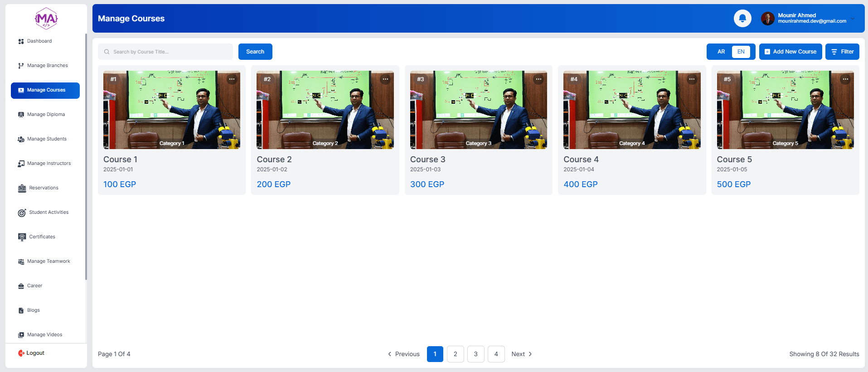Expand the user account dropdown chevron
The width and height of the screenshot is (868, 372).
click(853, 19)
